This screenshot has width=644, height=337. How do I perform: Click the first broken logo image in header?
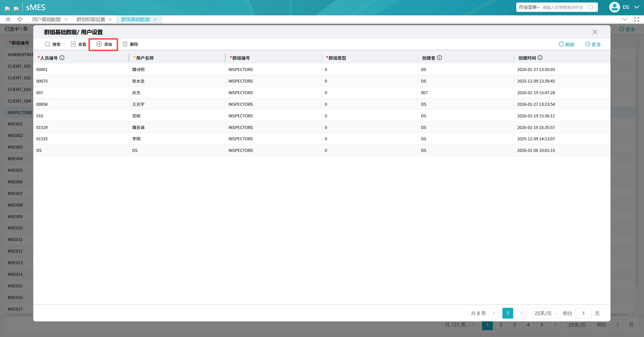[8, 9]
